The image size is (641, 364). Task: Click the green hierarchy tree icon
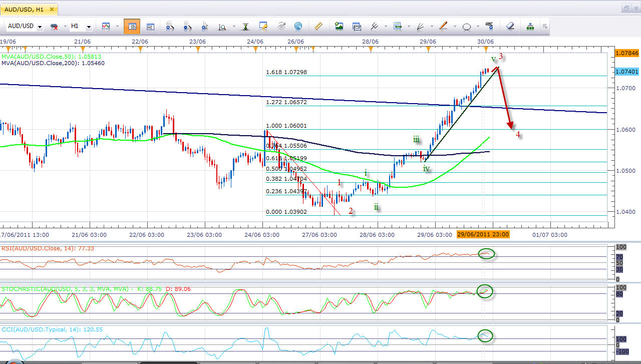coord(530,26)
